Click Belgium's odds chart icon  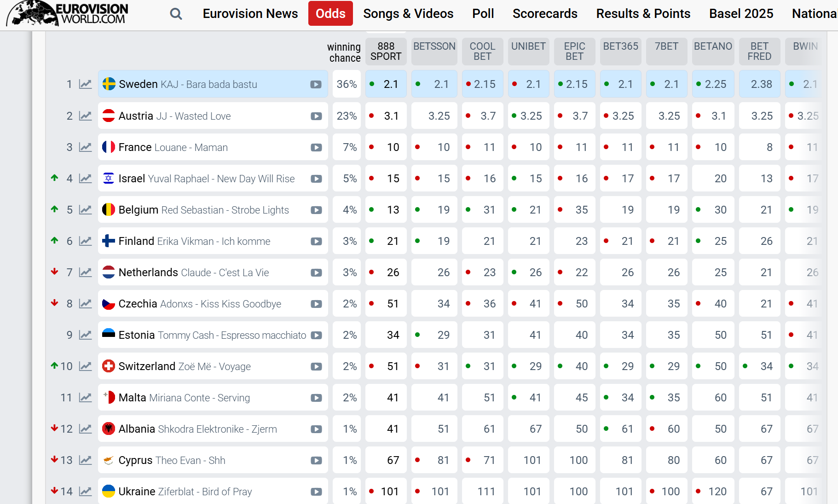pyautogui.click(x=85, y=210)
